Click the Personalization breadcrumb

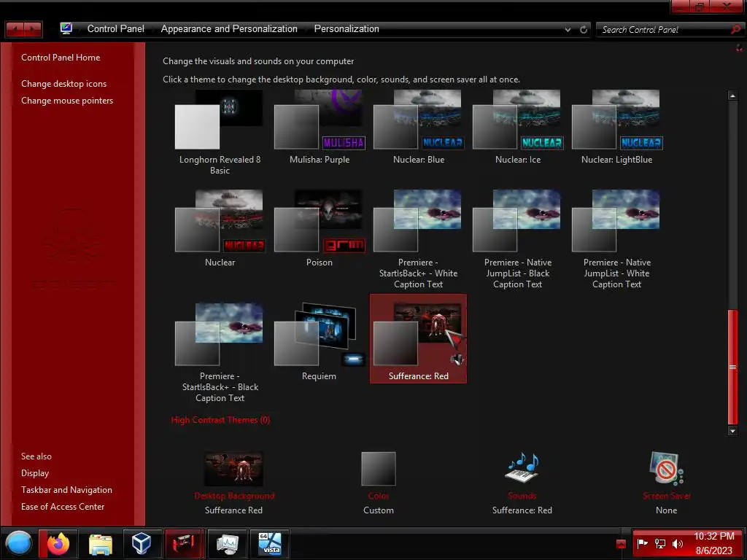point(347,28)
